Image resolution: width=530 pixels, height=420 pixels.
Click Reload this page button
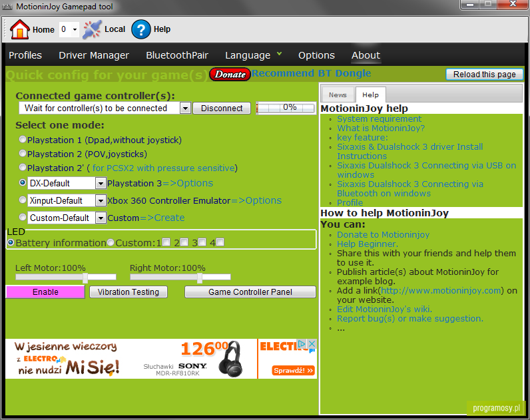pyautogui.click(x=484, y=75)
